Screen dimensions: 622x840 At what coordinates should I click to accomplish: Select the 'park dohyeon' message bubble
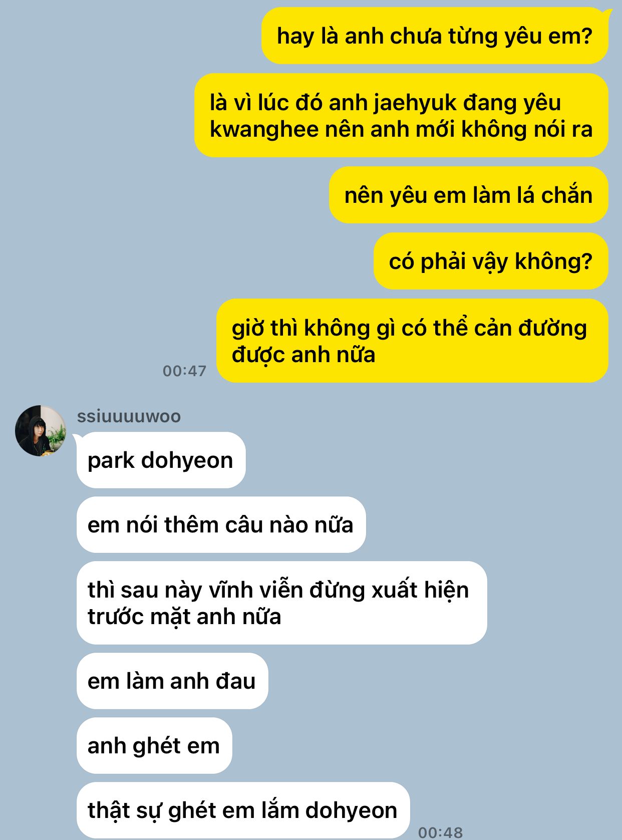click(x=161, y=460)
